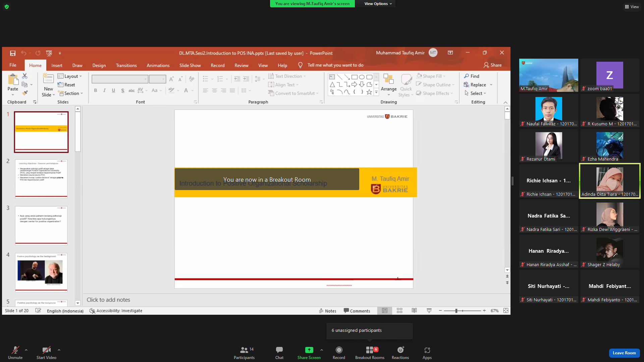Click the Zoom Out minus button
This screenshot has width=644, height=362.
click(440, 311)
